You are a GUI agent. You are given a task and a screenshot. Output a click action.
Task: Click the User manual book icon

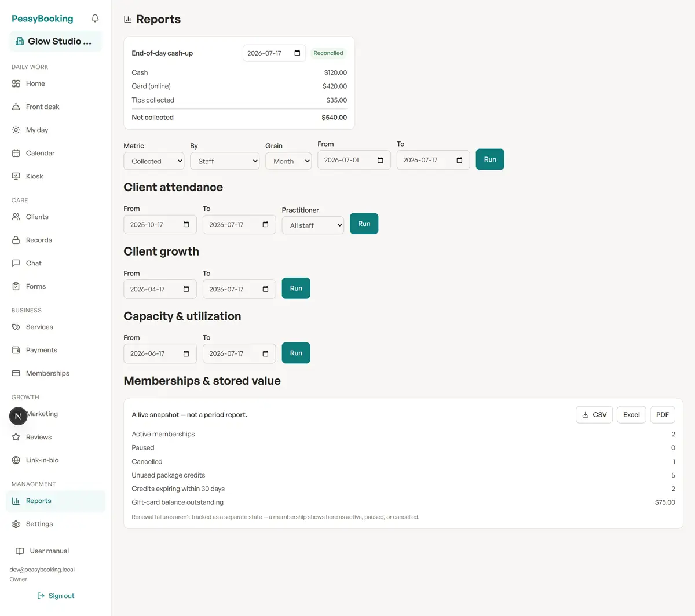(20, 551)
